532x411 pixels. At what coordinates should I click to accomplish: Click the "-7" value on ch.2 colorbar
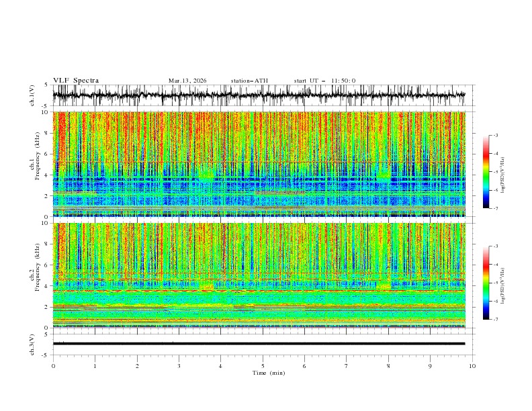click(x=495, y=319)
